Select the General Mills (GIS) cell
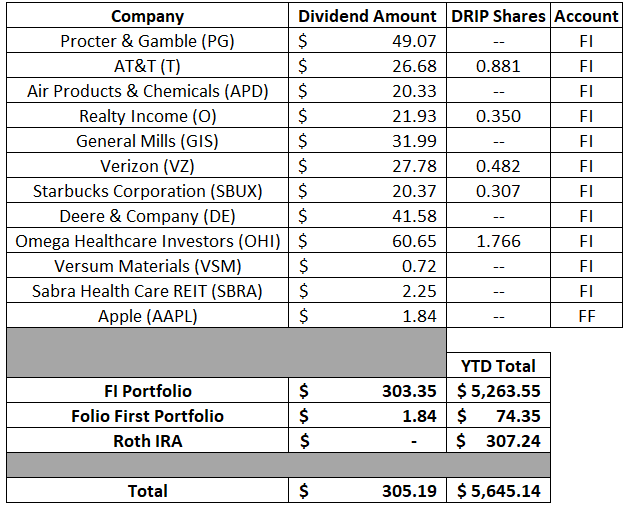This screenshot has width=628, height=507. [147, 141]
